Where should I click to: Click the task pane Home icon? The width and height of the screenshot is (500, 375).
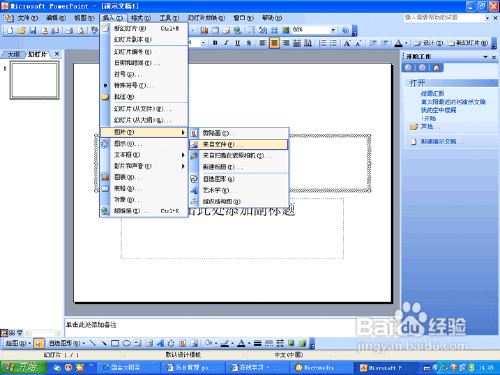click(x=436, y=68)
